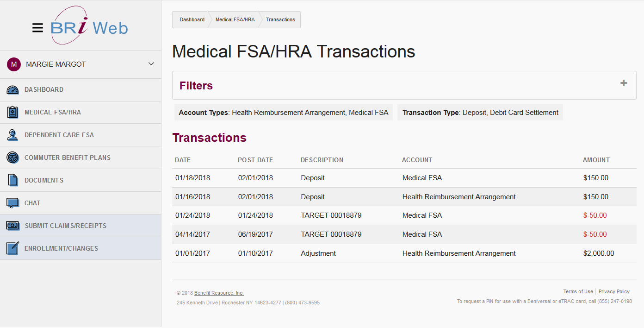Image resolution: width=644 pixels, height=328 pixels.
Task: Open the Margie Margot user dropdown chevron
Action: [151, 64]
